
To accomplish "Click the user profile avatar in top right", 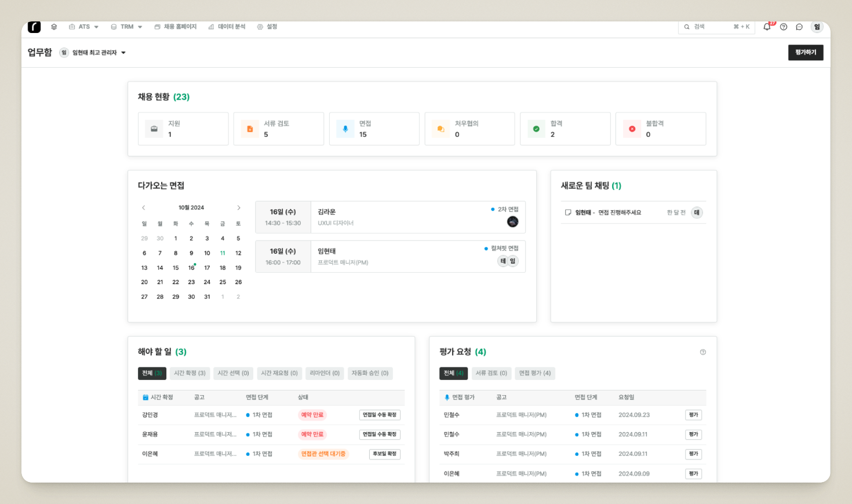I will click(817, 27).
